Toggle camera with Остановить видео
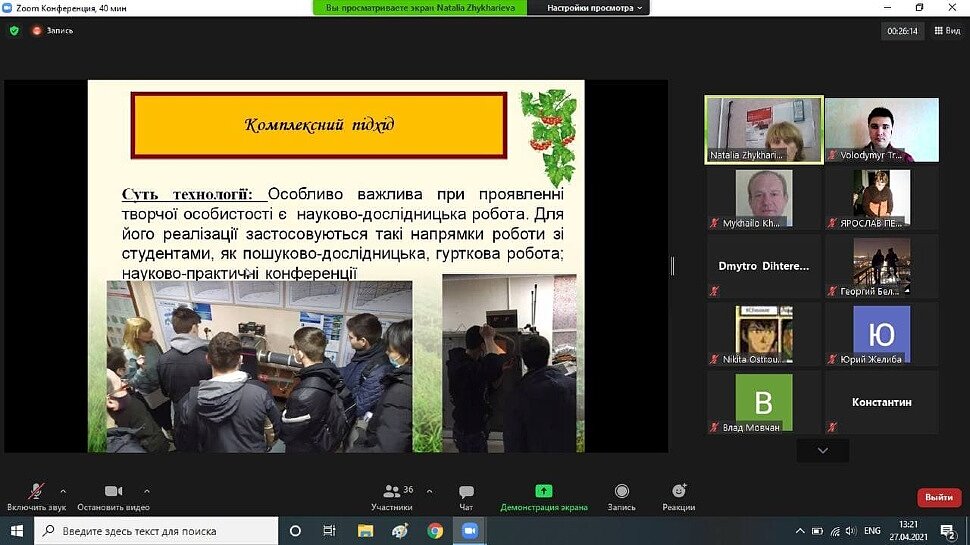The width and height of the screenshot is (970, 545). [113, 491]
